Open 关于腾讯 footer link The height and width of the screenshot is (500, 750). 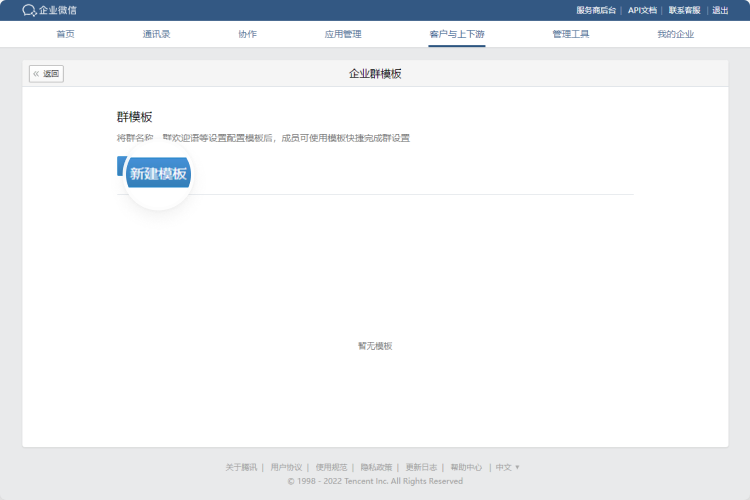point(241,467)
